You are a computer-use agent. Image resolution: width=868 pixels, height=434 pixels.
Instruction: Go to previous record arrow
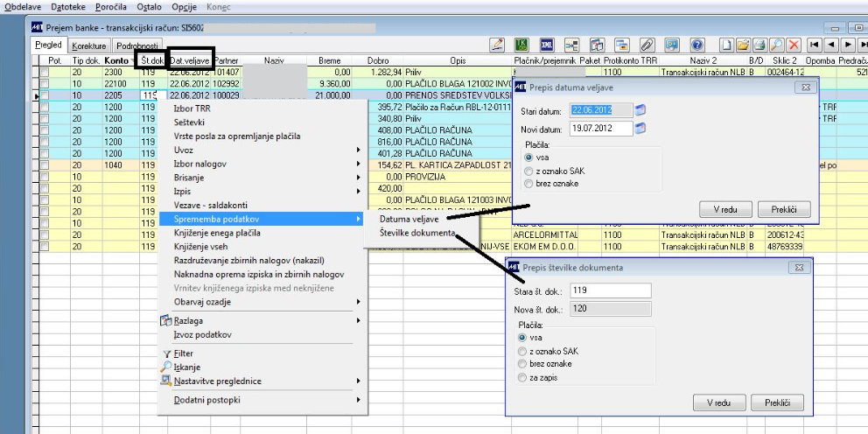831,45
